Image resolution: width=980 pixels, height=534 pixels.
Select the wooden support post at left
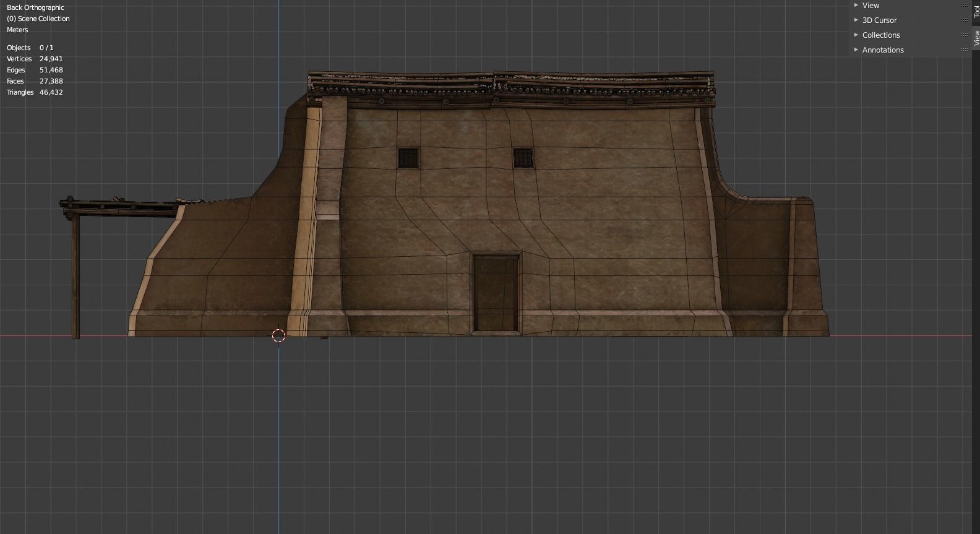click(x=75, y=276)
